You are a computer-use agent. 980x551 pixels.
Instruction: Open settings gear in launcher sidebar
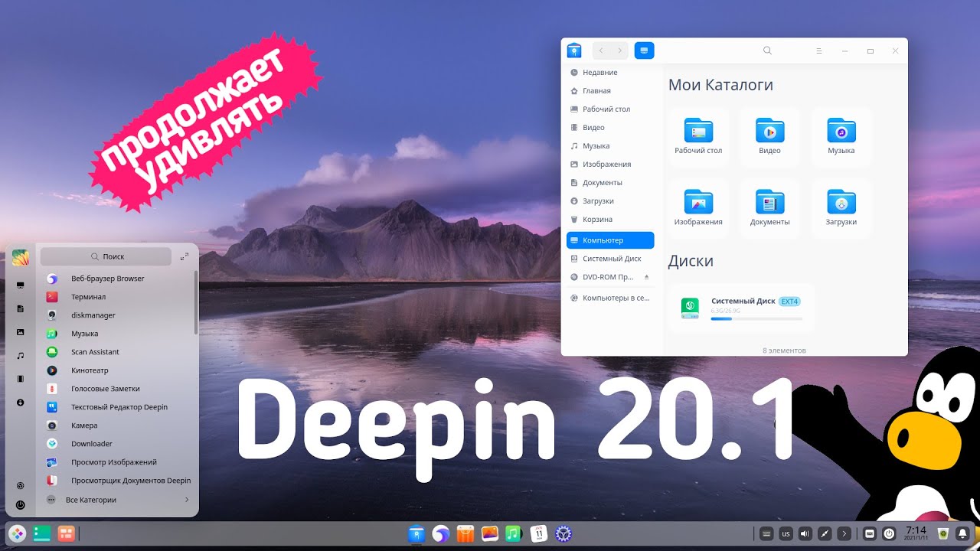[x=21, y=485]
